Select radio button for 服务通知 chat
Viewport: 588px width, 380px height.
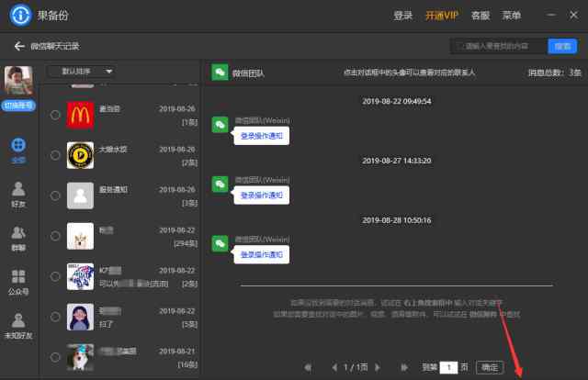tap(55, 196)
